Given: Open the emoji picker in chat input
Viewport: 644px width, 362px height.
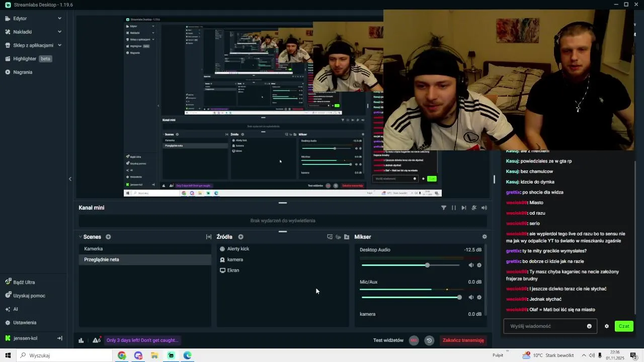Looking at the screenshot, I should (589, 326).
